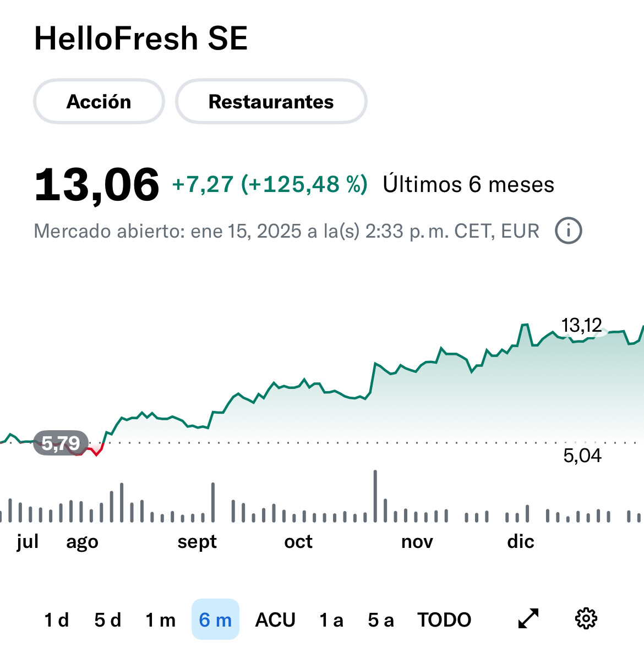Tap the 5,79 starting price badge
Image resolution: width=644 pixels, height=653 pixels.
(61, 443)
